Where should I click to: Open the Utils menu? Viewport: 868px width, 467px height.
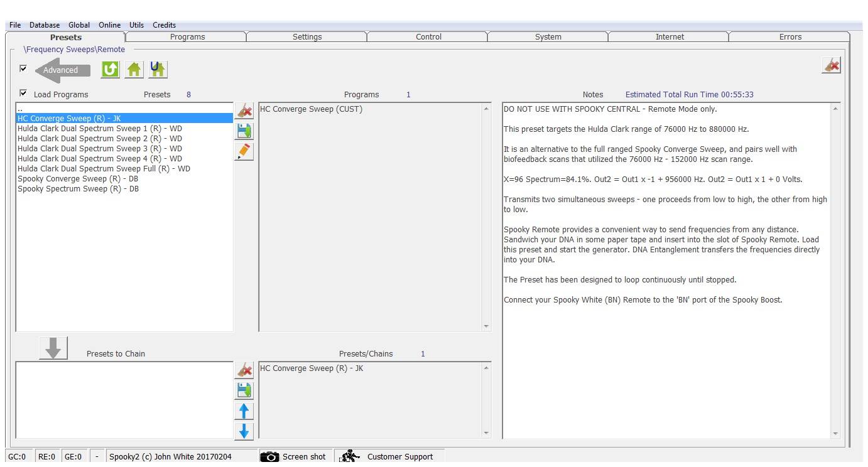136,25
